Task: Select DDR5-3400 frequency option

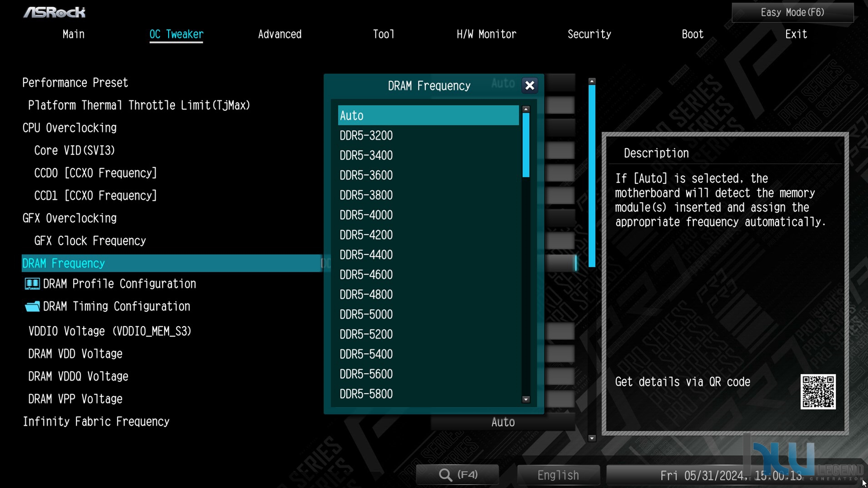Action: coord(428,155)
